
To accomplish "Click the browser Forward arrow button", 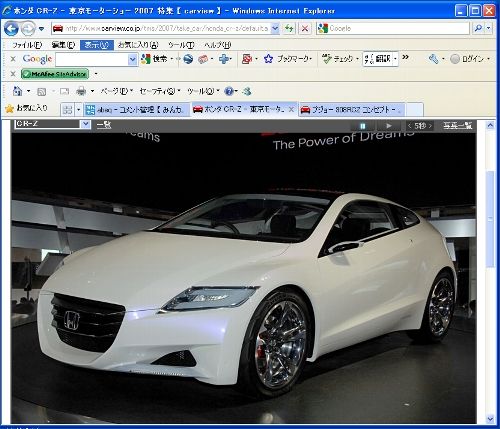I will pyautogui.click(x=28, y=29).
